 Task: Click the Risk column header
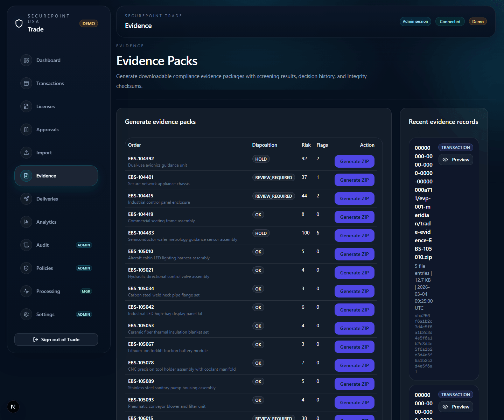coord(306,145)
